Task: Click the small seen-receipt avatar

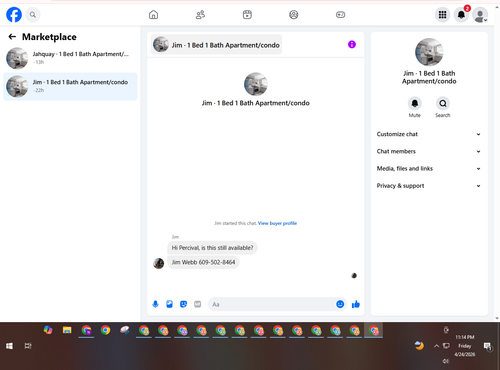Action: pos(354,276)
